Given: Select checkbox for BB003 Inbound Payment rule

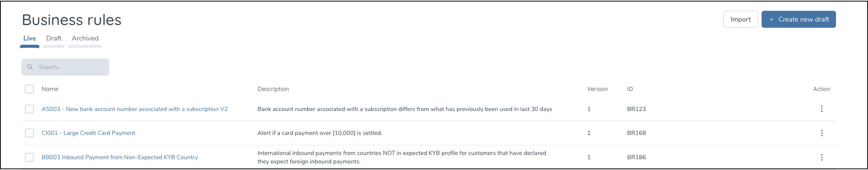Looking at the screenshot, I should [29, 157].
